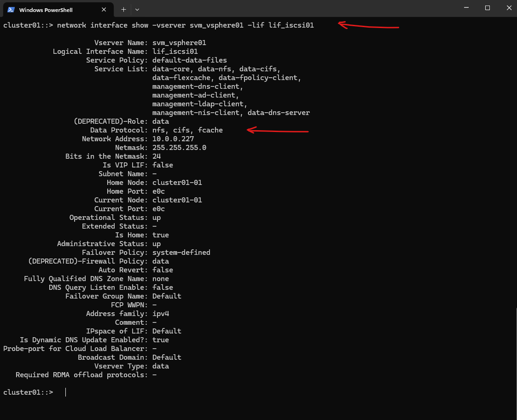Open the new tab profile dropdown
The image size is (517, 420).
pos(137,10)
